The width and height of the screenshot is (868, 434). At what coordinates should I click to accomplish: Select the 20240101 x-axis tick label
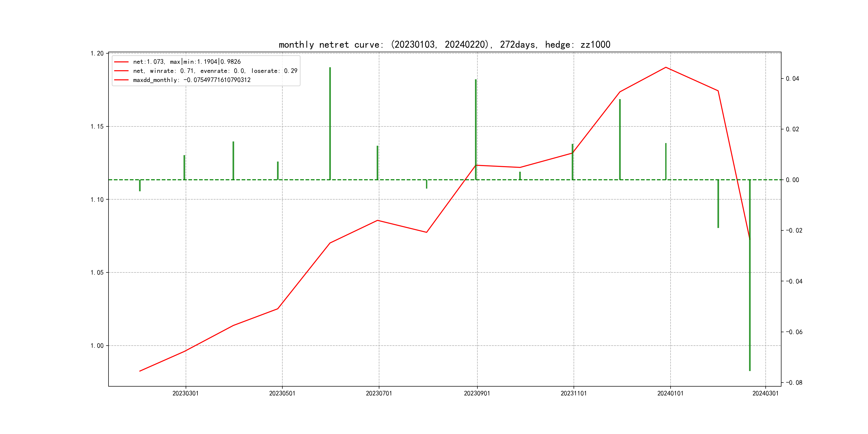click(670, 393)
